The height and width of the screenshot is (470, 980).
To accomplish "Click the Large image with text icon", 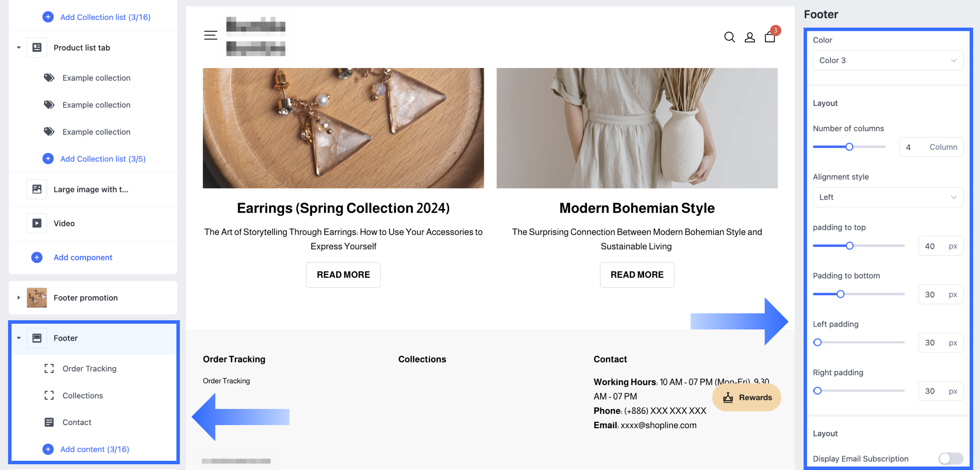I will coord(37,189).
